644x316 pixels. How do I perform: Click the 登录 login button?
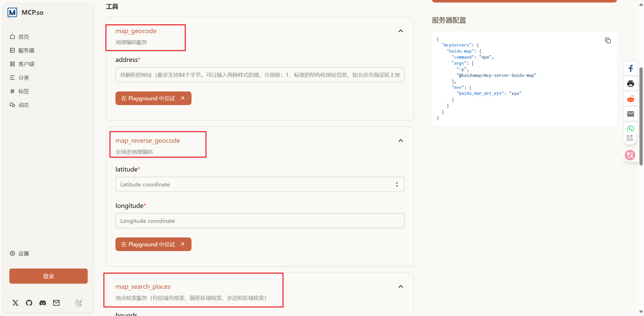(x=48, y=276)
